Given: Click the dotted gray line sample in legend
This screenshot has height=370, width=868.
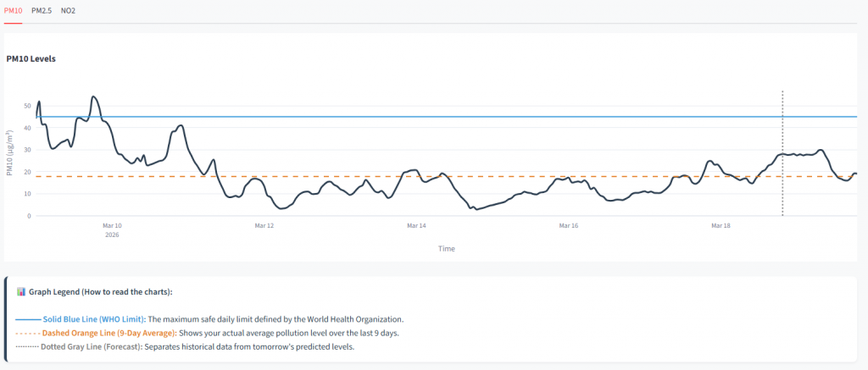Looking at the screenshot, I should click(28, 346).
